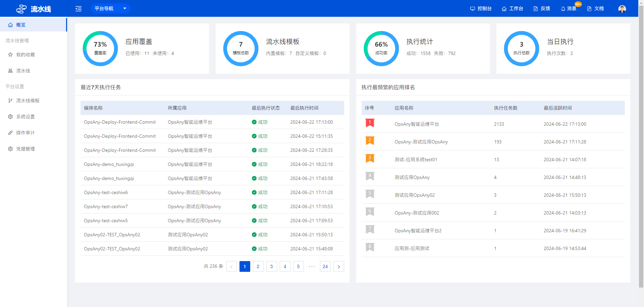Select 概览 in the sidebar
This screenshot has width=644, height=307.
tap(33, 25)
